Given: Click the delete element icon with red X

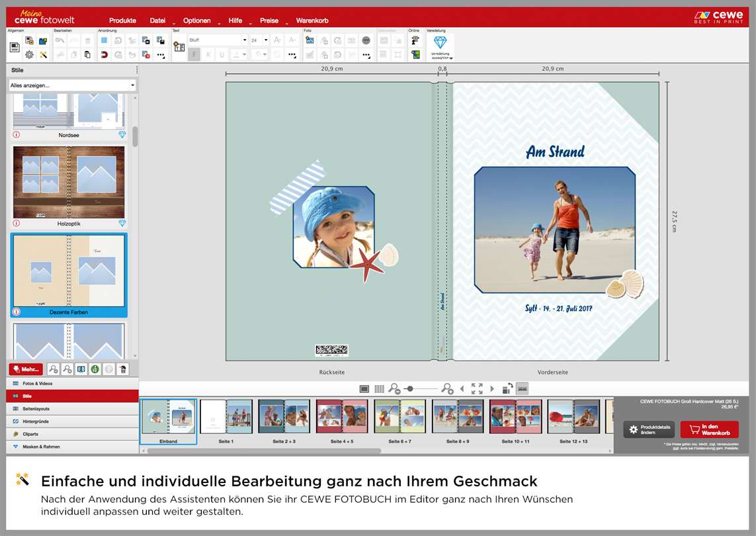Looking at the screenshot, I should pos(146,54).
